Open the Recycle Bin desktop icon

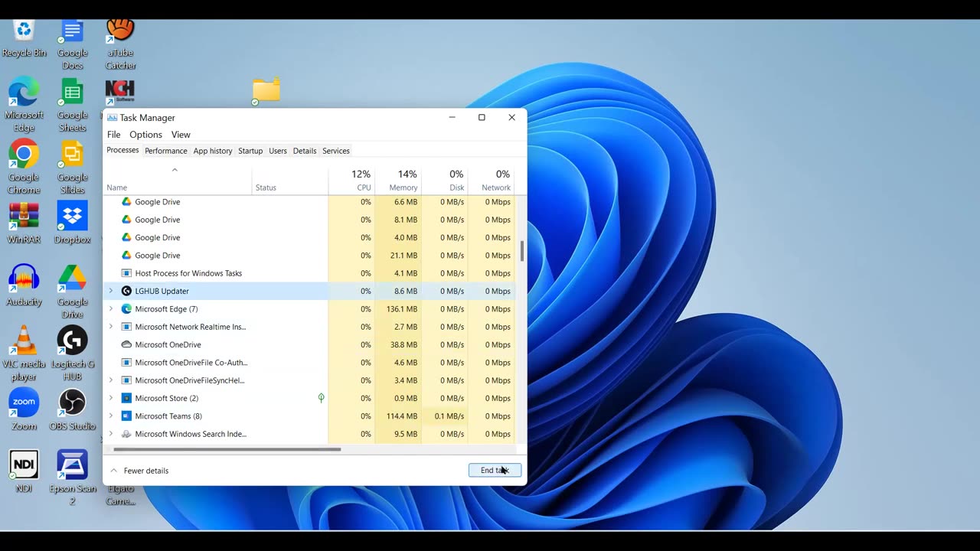[24, 38]
